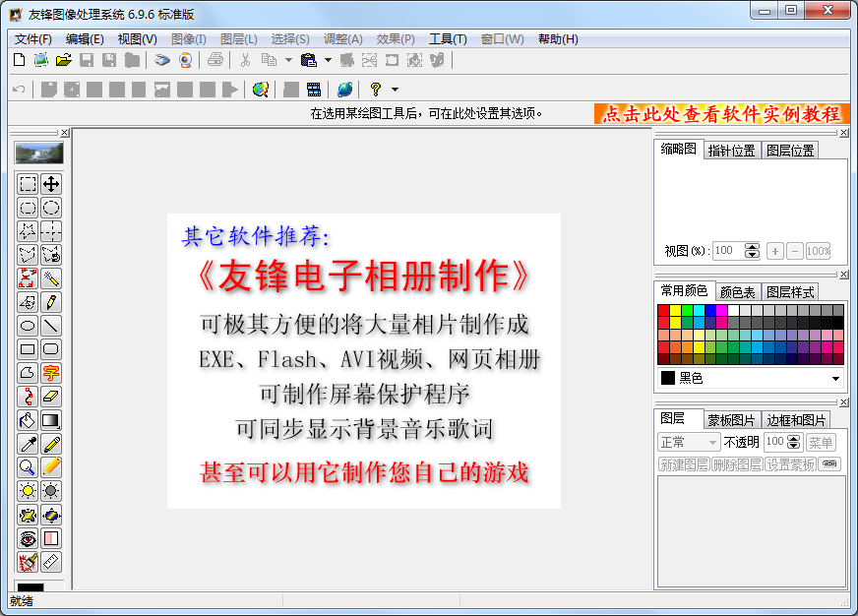Screen dimensions: 858x616
Task: Select the Red Eye removal tool
Action: (28, 538)
